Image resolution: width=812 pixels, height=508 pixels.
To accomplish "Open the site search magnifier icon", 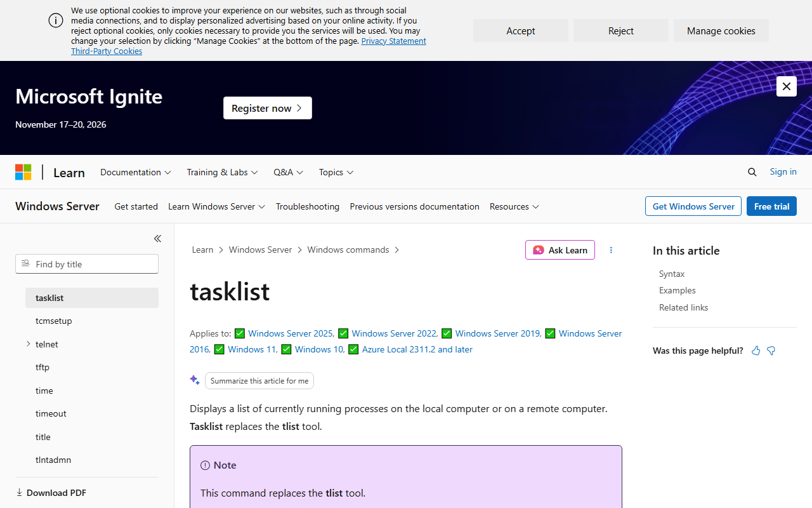I will 752,172.
